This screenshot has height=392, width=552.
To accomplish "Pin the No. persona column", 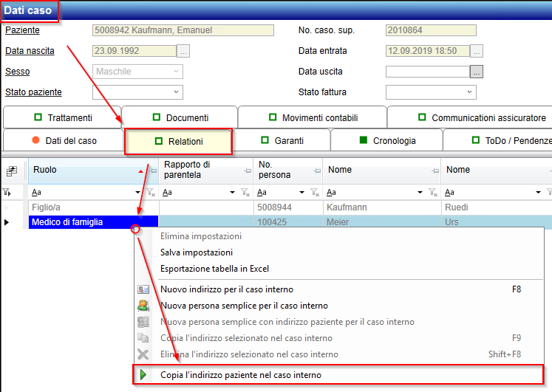I will pos(317,171).
